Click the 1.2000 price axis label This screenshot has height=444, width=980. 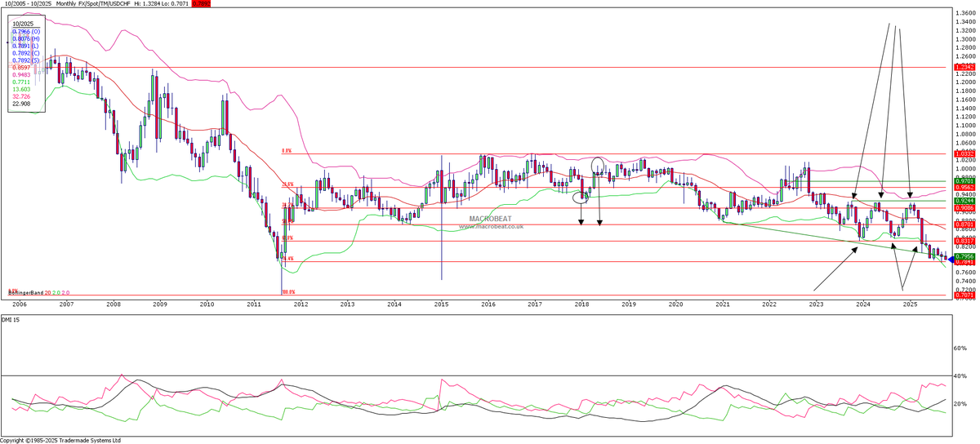(x=964, y=82)
